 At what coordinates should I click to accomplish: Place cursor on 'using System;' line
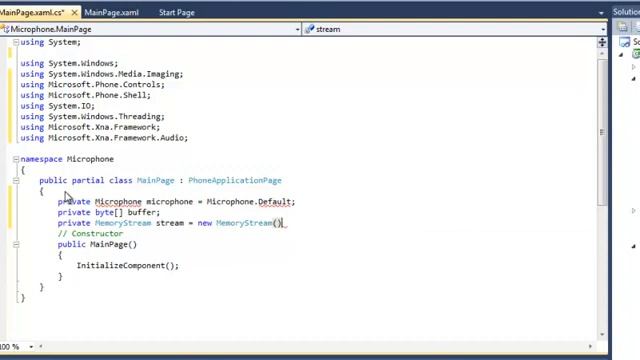[x=51, y=42]
